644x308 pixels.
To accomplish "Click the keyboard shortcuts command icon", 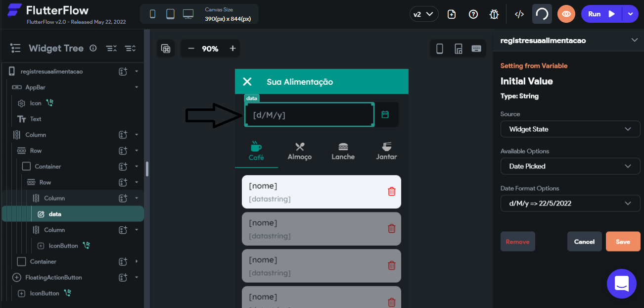I will [x=166, y=49].
